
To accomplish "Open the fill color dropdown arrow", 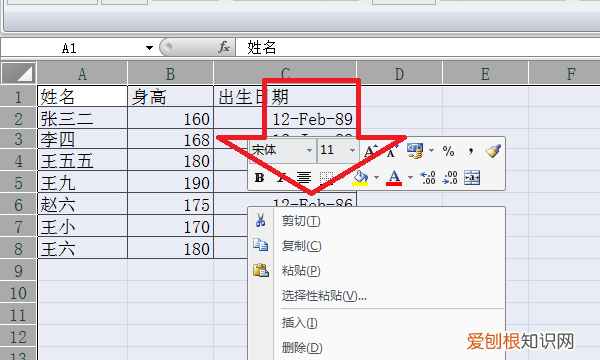I will click(x=376, y=178).
